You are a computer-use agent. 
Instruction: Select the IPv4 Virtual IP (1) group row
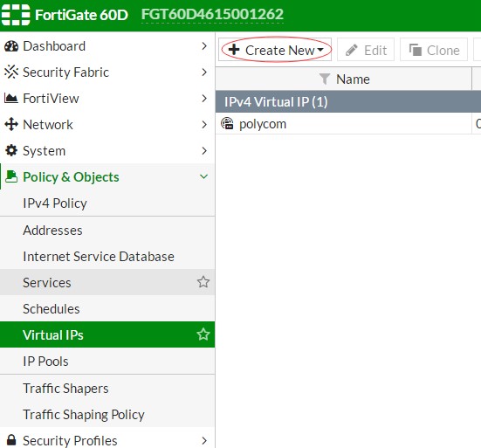pos(348,101)
